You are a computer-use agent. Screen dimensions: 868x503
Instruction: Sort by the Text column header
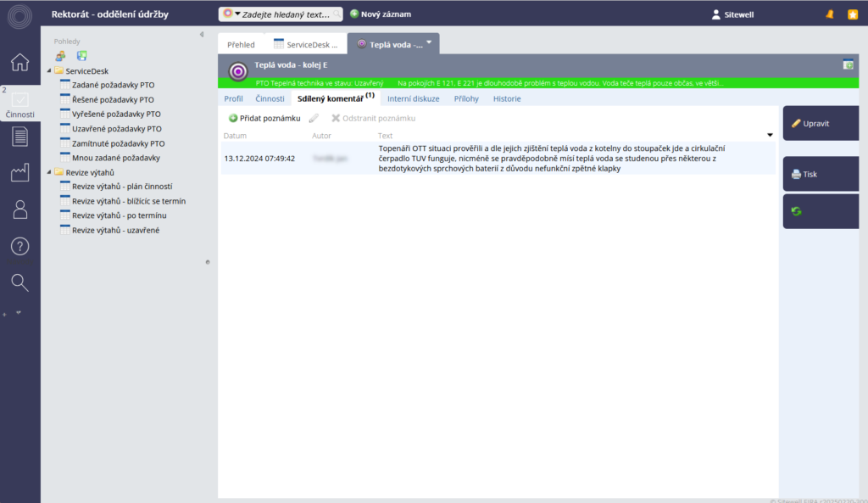pyautogui.click(x=386, y=136)
